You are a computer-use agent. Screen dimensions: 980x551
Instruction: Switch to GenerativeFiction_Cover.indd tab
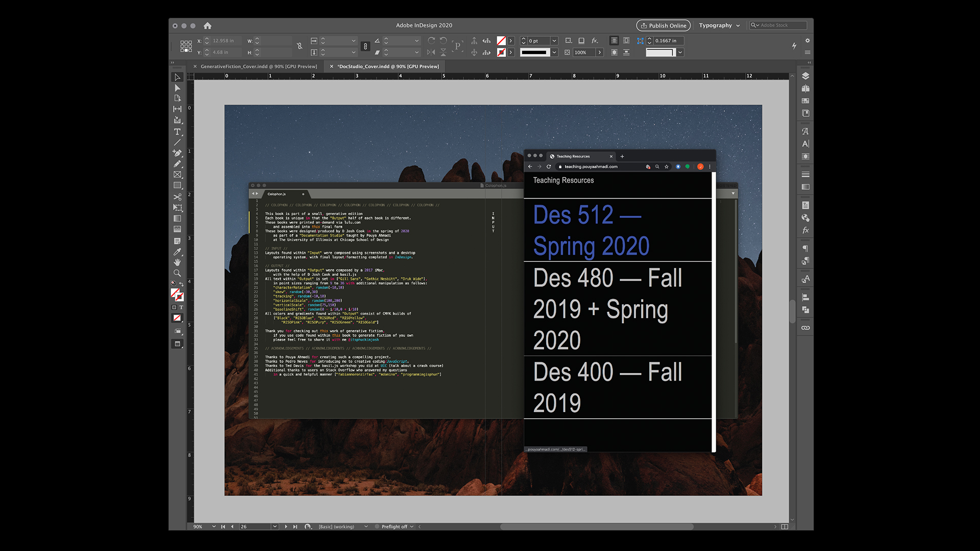click(258, 66)
